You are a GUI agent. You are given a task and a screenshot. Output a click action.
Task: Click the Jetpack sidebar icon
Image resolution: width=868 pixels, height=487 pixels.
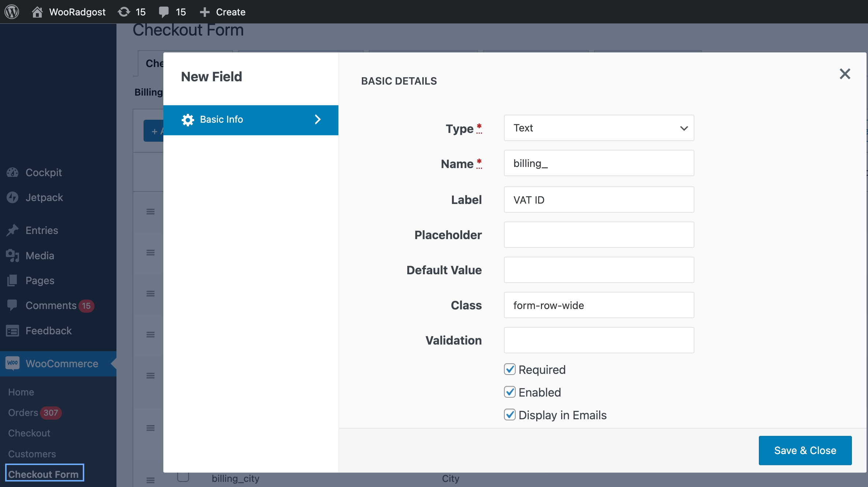pos(12,197)
